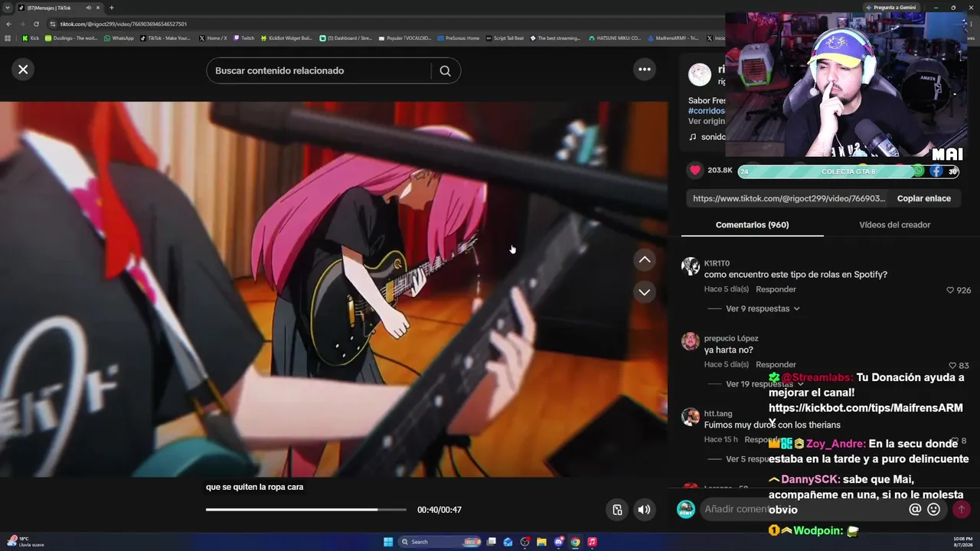Go back in the browser
This screenshot has width=980, height=551.
pyautogui.click(x=8, y=24)
